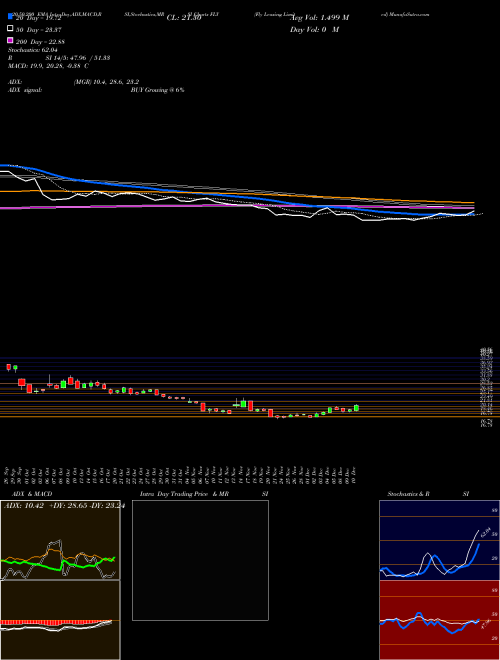Image resolution: width=500 pixels, height=660 pixels.
Task: Click the blue 20 Day legend swatch
Action: click(x=10, y=16)
